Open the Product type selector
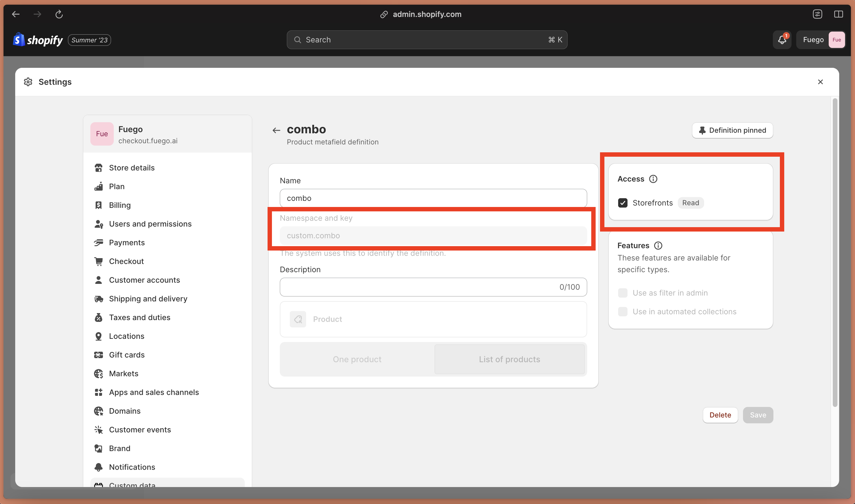This screenshot has height=504, width=855. pyautogui.click(x=433, y=319)
